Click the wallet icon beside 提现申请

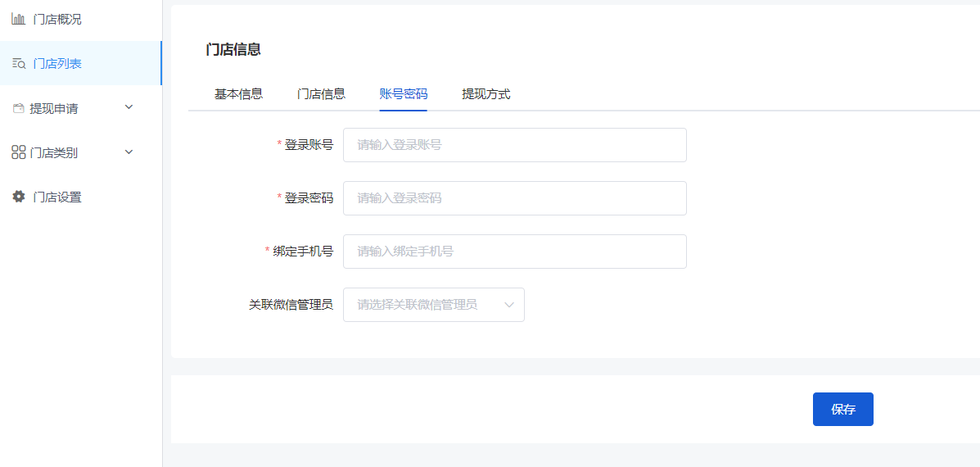pyautogui.click(x=19, y=109)
